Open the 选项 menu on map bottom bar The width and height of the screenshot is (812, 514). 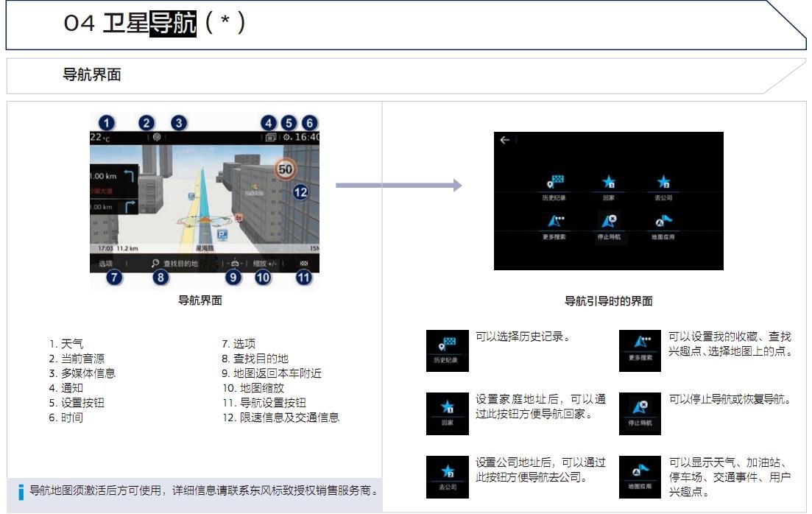106,263
